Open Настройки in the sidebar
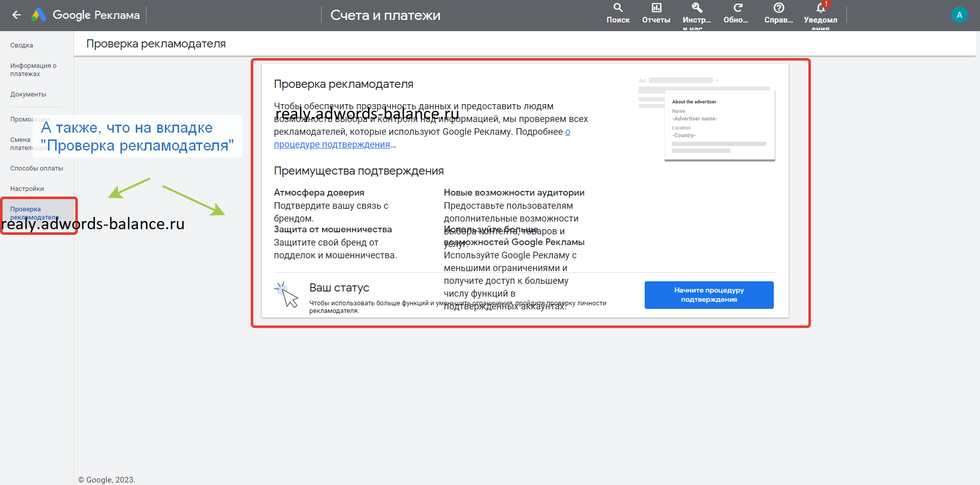980x485 pixels. [27, 189]
